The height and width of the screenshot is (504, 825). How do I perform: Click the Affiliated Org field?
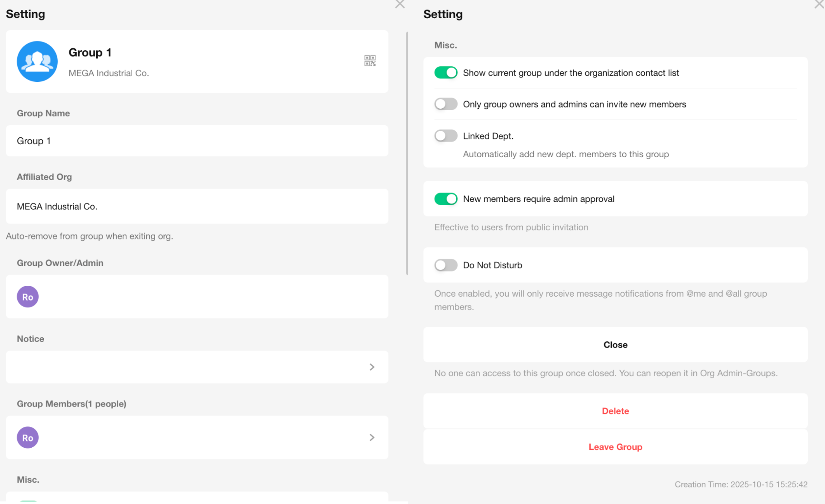pyautogui.click(x=197, y=206)
